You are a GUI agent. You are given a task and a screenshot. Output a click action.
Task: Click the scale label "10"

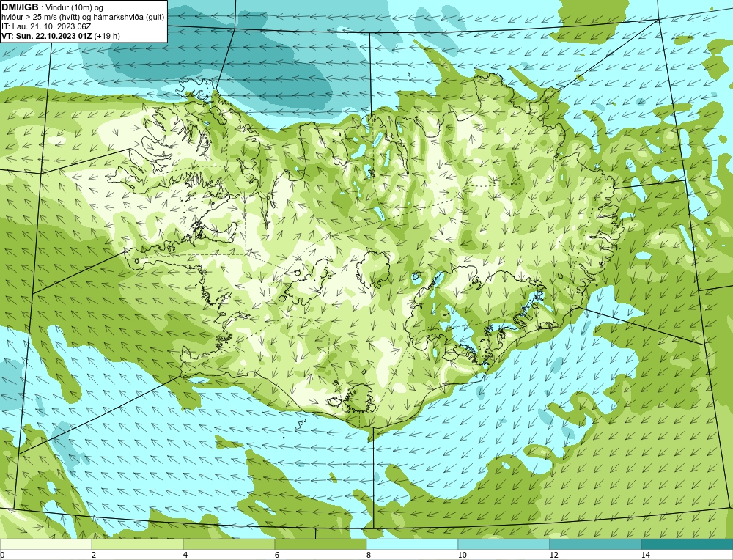point(463,555)
